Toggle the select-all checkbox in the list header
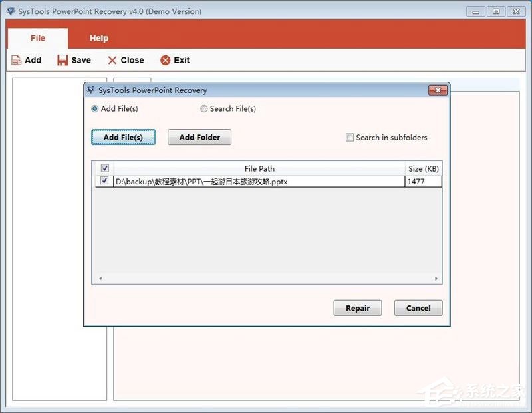Screen dimensions: 532x413 coord(104,168)
